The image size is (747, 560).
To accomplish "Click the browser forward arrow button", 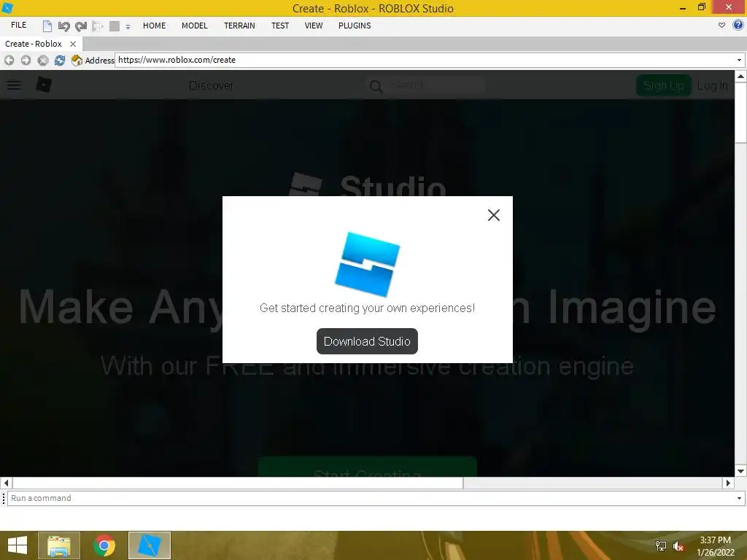I will coord(26,60).
